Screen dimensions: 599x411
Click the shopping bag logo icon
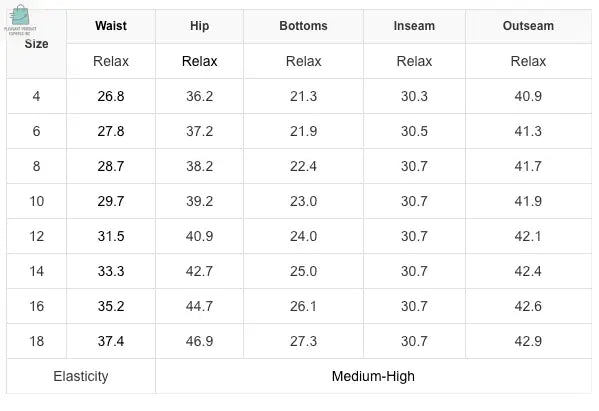pyautogui.click(x=20, y=16)
